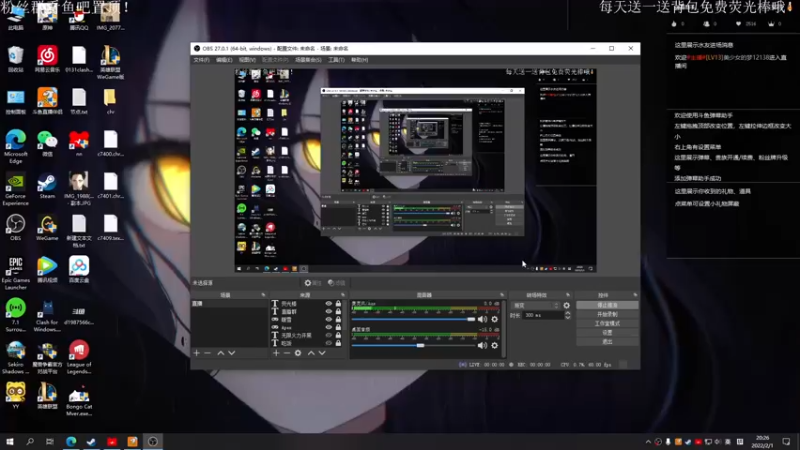This screenshot has width=800, height=450.
Task: Add a new scene with the plus icon in Scenes panel
Action: 196,353
